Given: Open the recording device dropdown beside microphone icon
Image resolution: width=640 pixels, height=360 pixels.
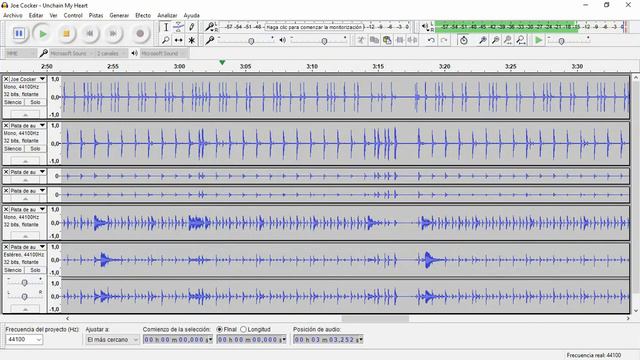Looking at the screenshot, I should (71, 53).
